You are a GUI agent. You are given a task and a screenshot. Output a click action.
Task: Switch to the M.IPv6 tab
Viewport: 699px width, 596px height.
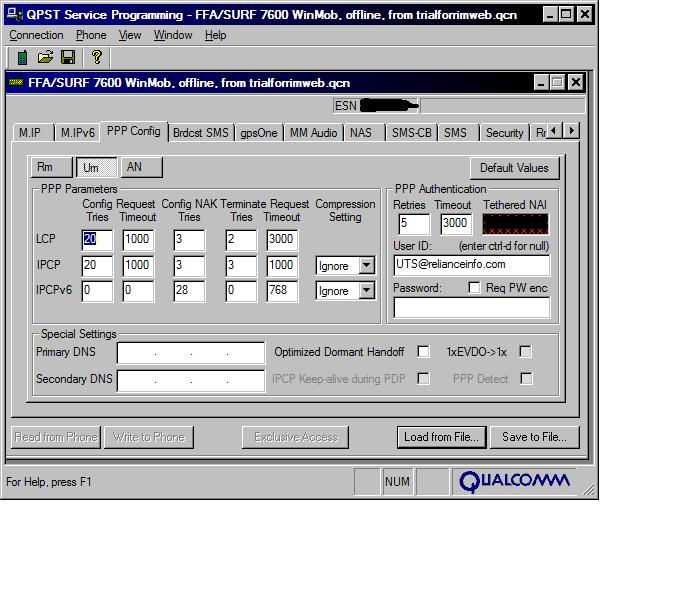[78, 133]
